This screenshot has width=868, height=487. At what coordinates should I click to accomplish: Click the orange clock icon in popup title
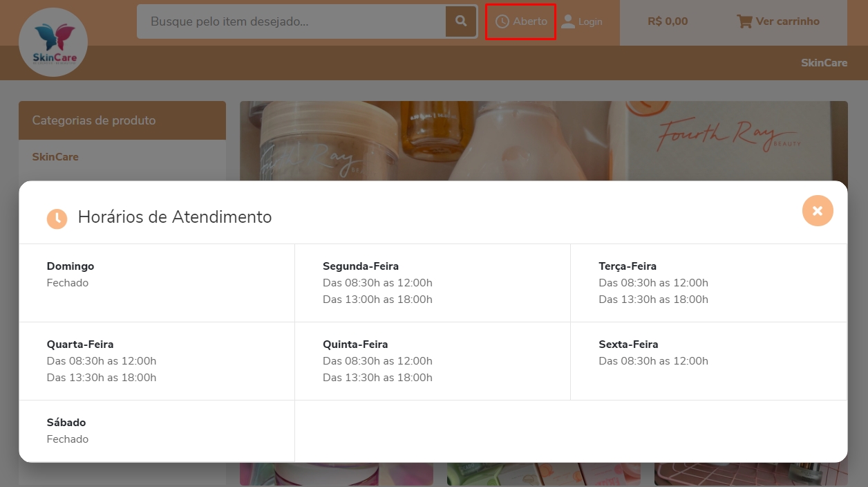(x=57, y=218)
